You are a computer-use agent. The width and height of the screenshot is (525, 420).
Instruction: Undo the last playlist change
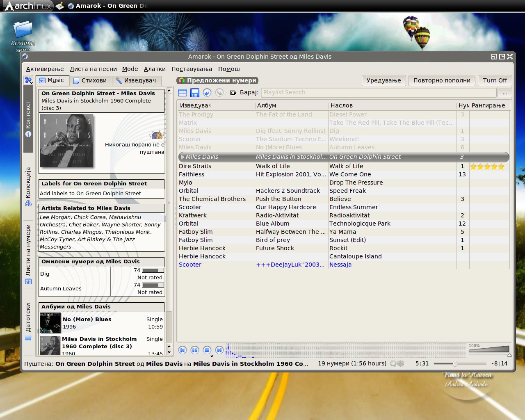(207, 93)
